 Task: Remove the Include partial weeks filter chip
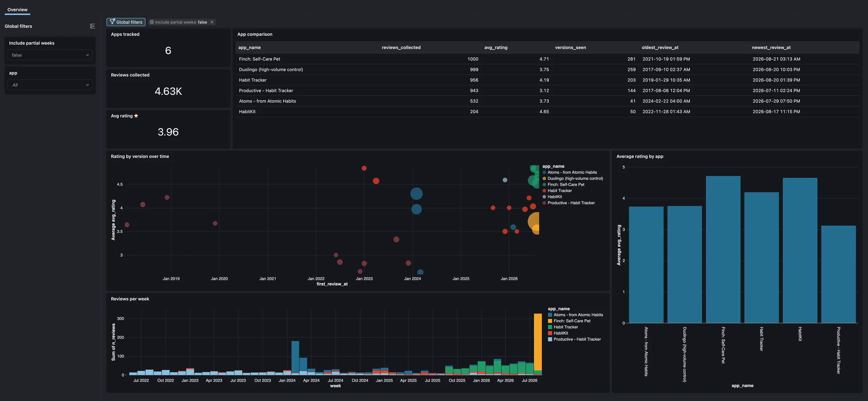click(212, 22)
